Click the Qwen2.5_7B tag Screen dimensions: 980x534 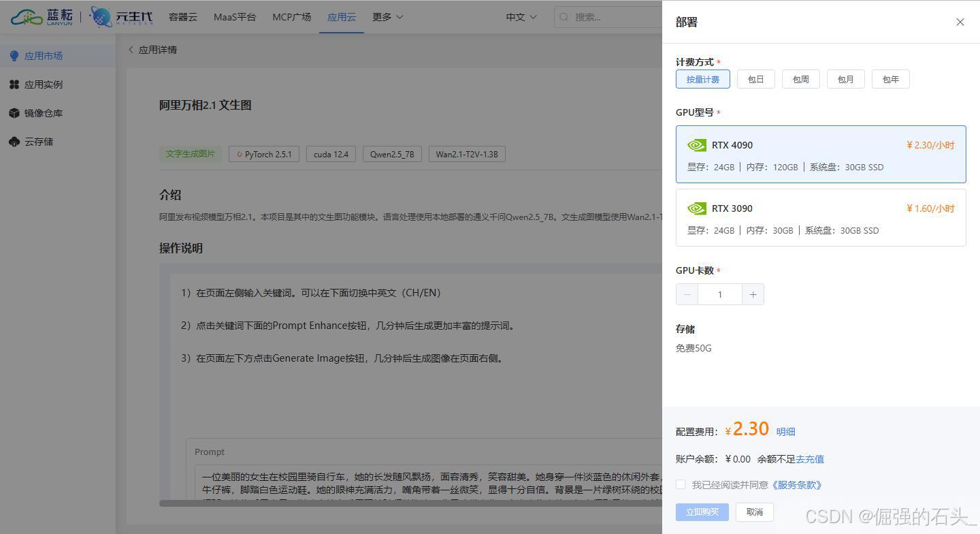pos(392,154)
